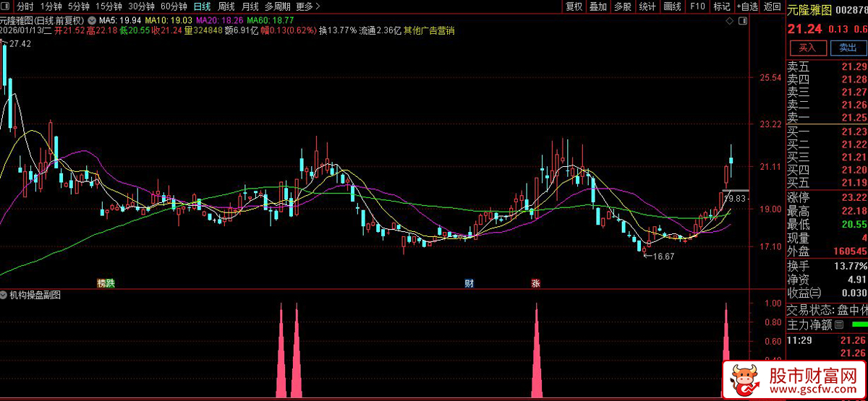This screenshot has width=868, height=401.
Task: Open the 多股 multi-stock view
Action: [x=622, y=6]
